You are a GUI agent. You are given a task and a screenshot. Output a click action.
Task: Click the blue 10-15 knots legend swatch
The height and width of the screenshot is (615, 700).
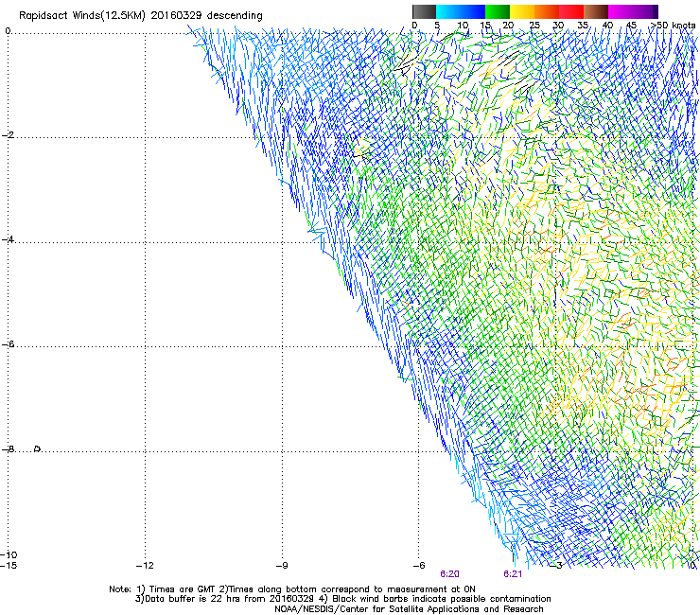click(x=473, y=11)
